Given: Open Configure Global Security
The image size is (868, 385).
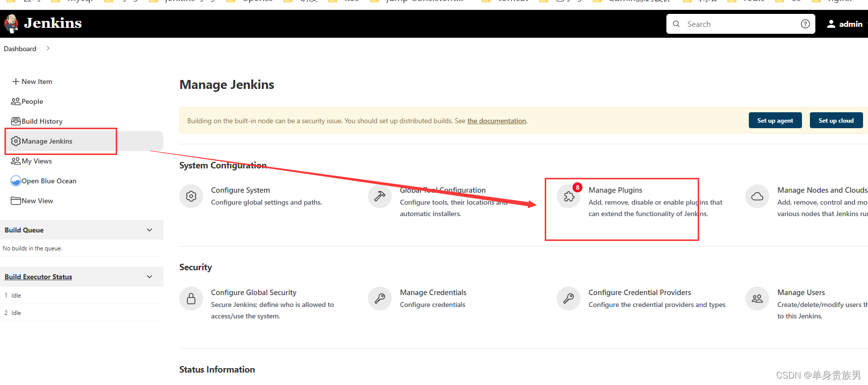Looking at the screenshot, I should tap(254, 293).
